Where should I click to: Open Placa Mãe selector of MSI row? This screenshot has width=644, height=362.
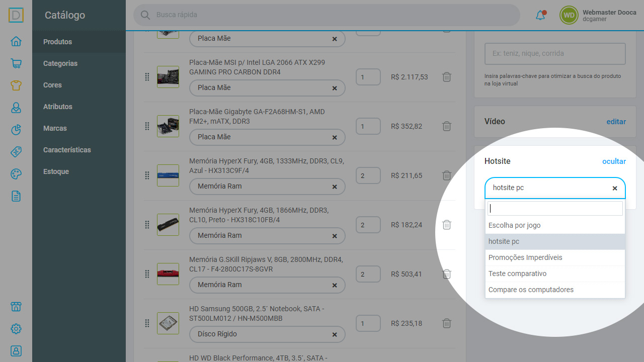coord(267,87)
